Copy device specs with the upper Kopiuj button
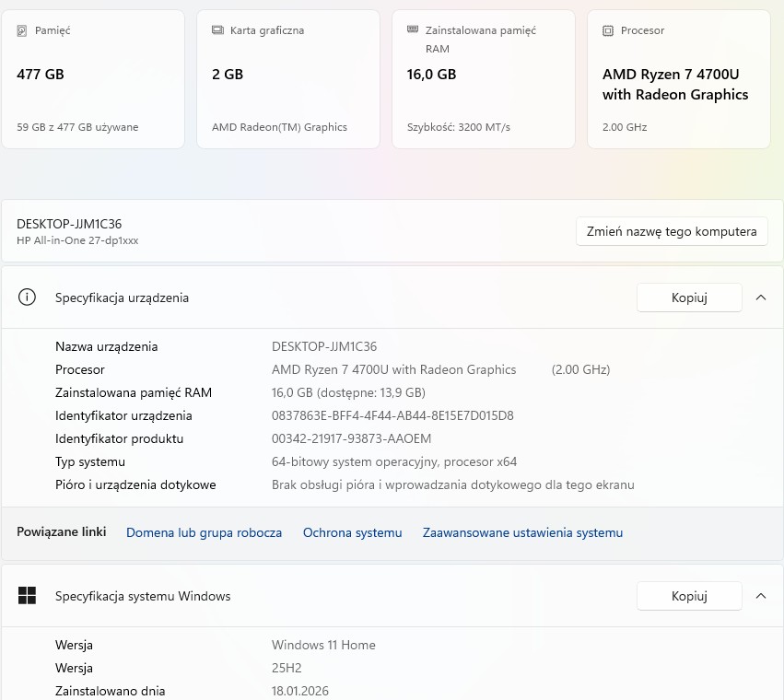This screenshot has width=784, height=700. coord(689,297)
